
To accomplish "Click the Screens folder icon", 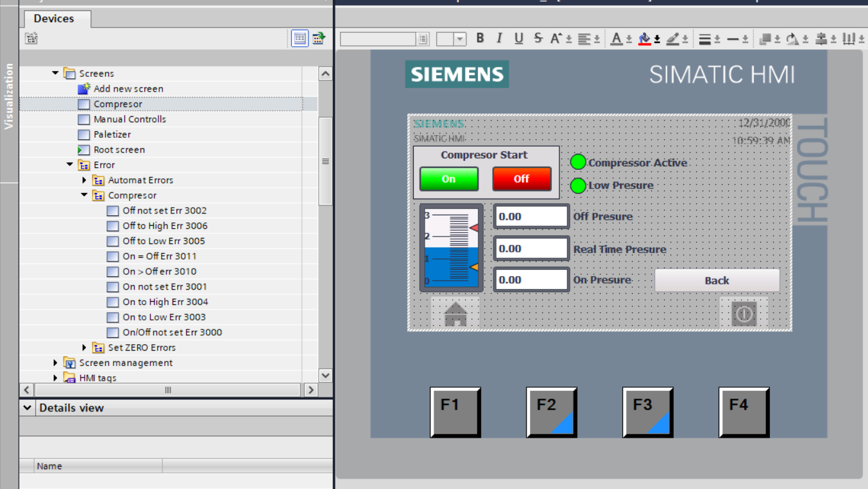I will [69, 73].
